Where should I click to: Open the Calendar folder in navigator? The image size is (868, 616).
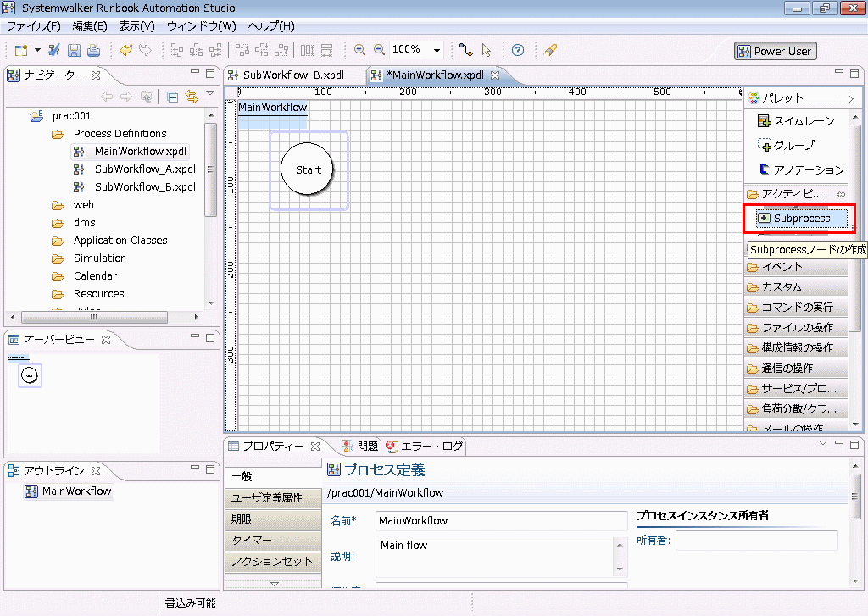click(x=95, y=275)
